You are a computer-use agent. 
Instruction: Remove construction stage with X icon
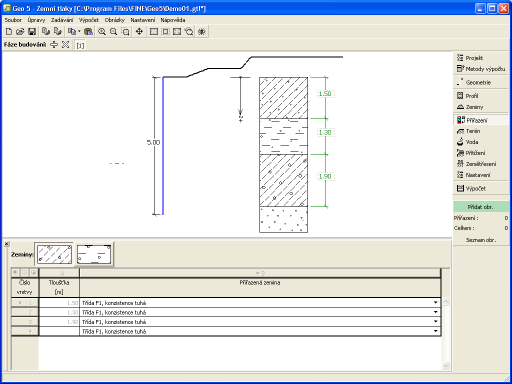[x=65, y=45]
